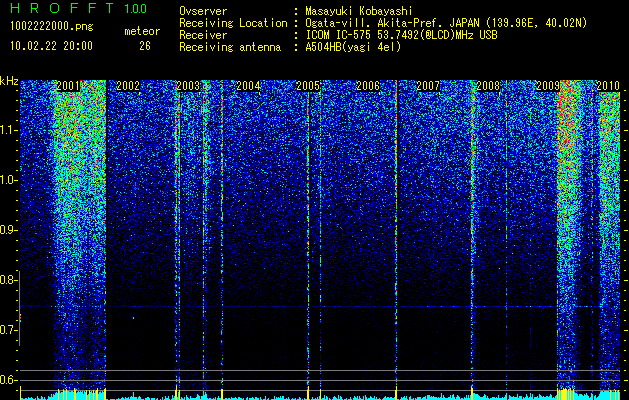Click the Ovserver field label

point(203,11)
